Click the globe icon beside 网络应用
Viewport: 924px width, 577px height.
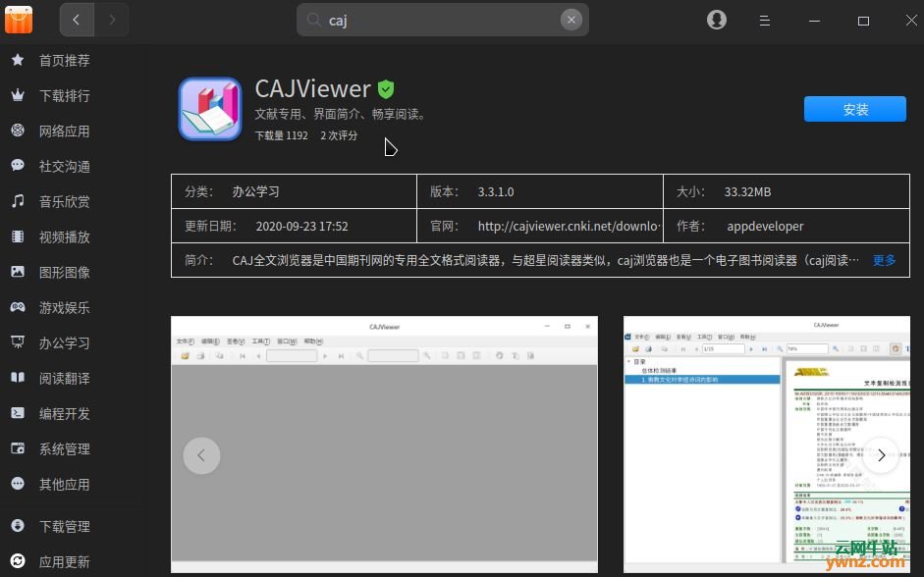(18, 131)
